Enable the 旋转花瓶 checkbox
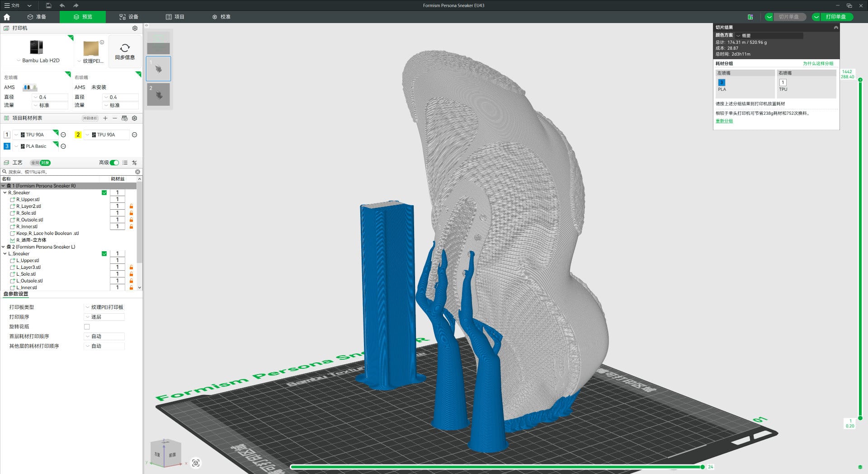 pos(87,327)
